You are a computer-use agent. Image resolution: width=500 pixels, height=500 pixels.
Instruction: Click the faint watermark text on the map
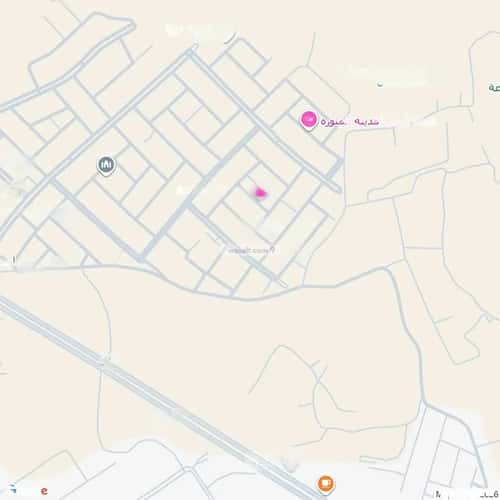coord(251,250)
